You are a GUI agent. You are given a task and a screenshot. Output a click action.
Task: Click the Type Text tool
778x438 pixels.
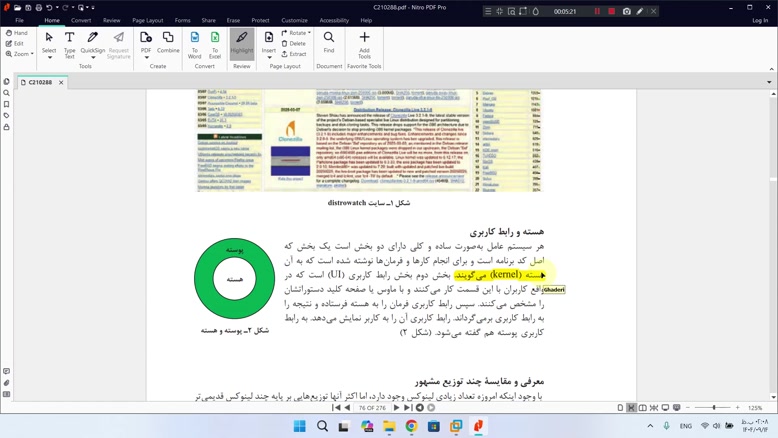click(x=69, y=42)
